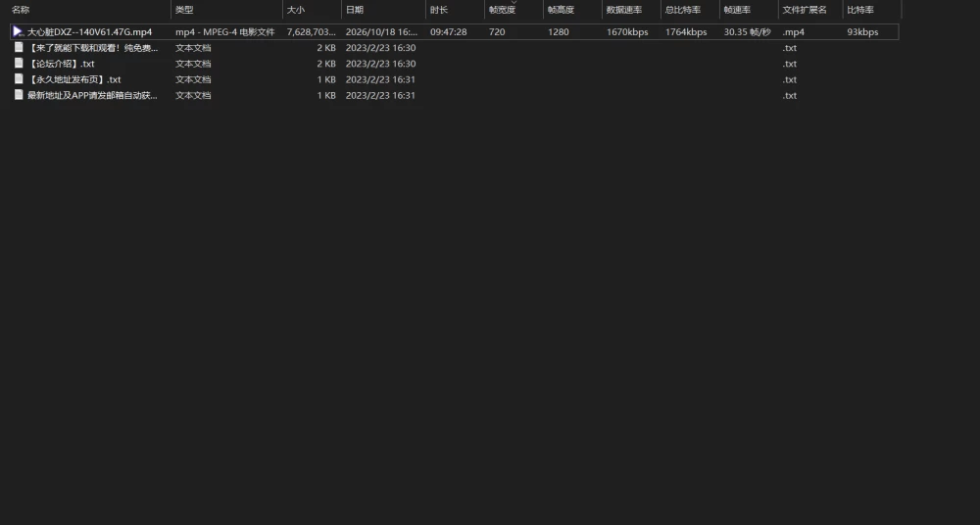Screen dimensions: 980x525
Task: Click the icon of 【论坛介绍】.txt
Action: coord(19,63)
